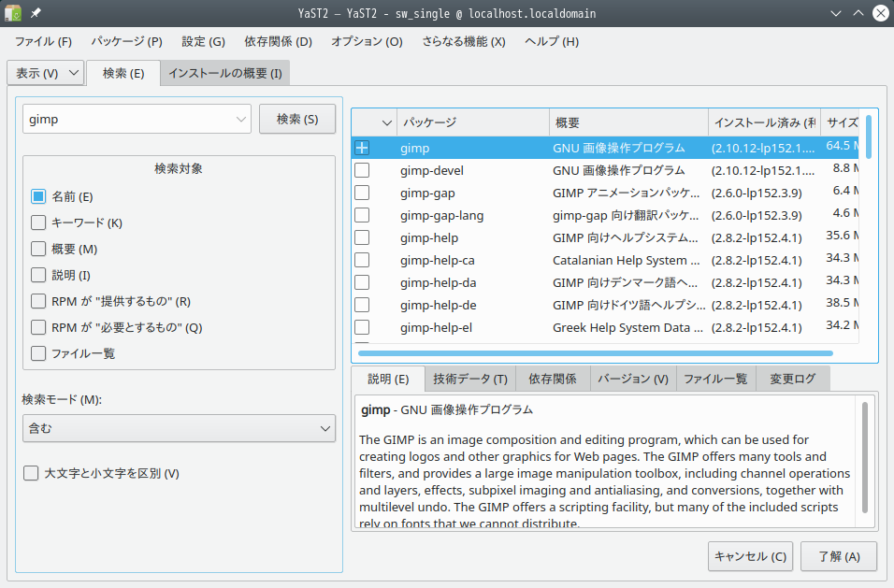The height and width of the screenshot is (588, 894).
Task: Select the バージョン (V) tab
Action: point(633,379)
